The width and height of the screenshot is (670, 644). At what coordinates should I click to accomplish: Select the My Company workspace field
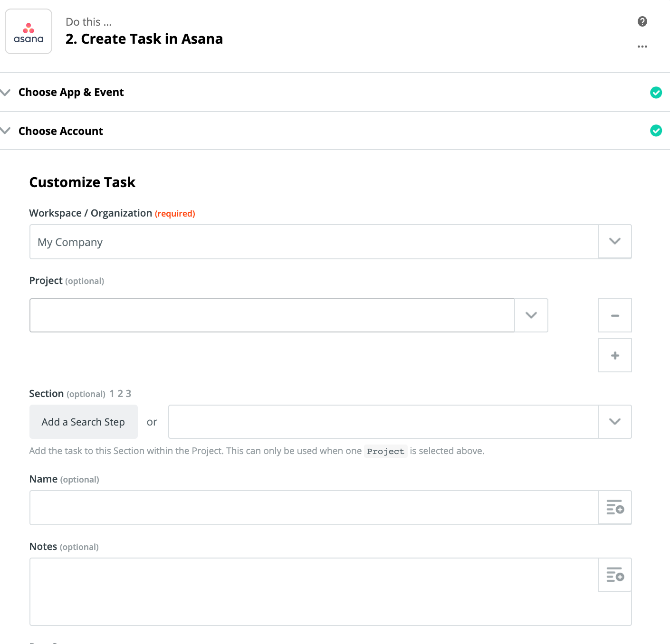(x=314, y=242)
